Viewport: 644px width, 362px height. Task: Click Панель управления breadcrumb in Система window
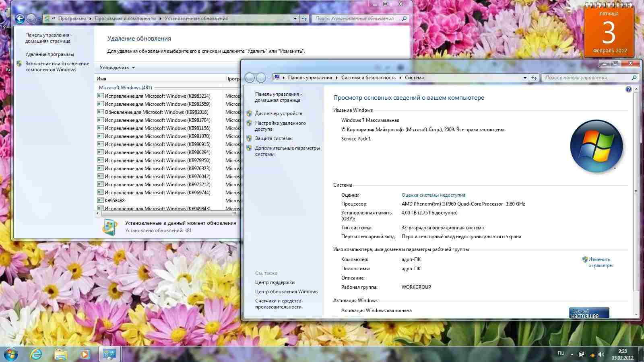click(x=310, y=78)
